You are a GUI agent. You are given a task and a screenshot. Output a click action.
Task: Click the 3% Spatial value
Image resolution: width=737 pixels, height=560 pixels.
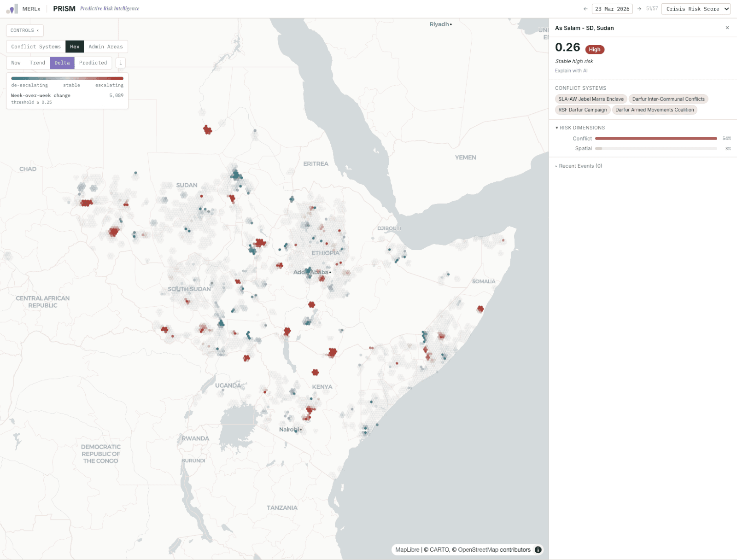[728, 148]
